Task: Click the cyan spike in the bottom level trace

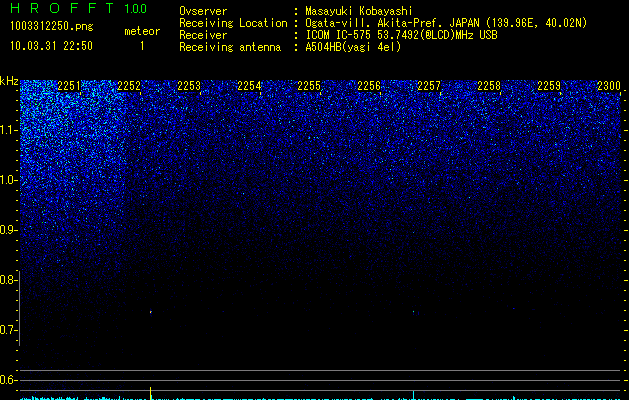Action: pyautogui.click(x=414, y=395)
